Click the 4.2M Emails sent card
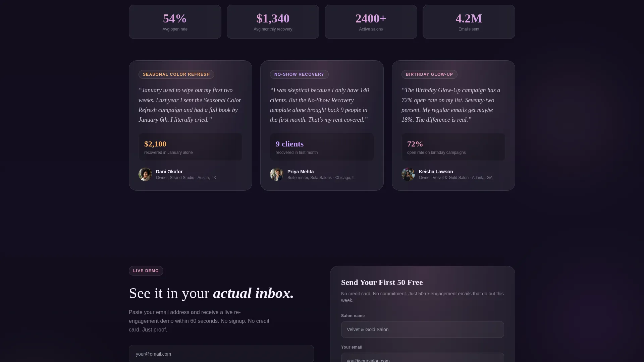 coord(469,22)
